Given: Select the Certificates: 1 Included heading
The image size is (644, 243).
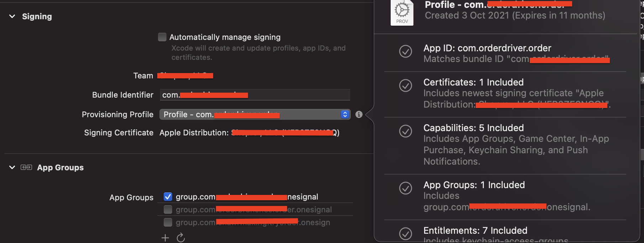Looking at the screenshot, I should 474,82.
